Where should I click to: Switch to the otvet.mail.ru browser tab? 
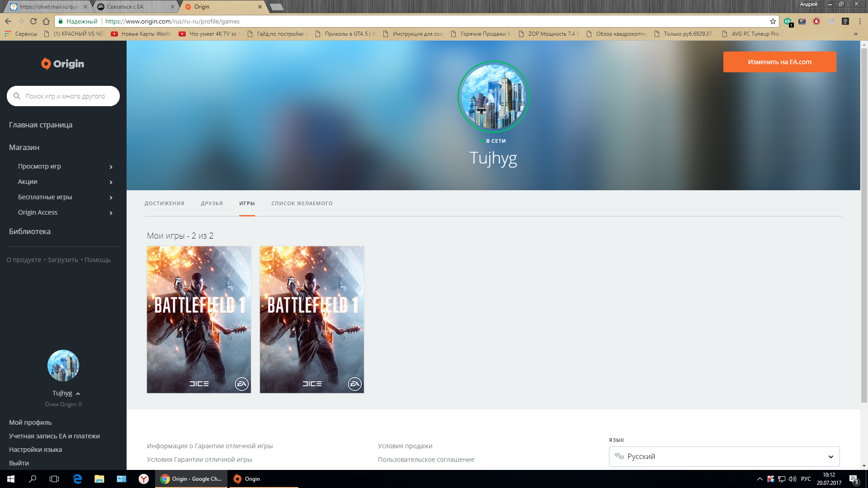tap(48, 7)
